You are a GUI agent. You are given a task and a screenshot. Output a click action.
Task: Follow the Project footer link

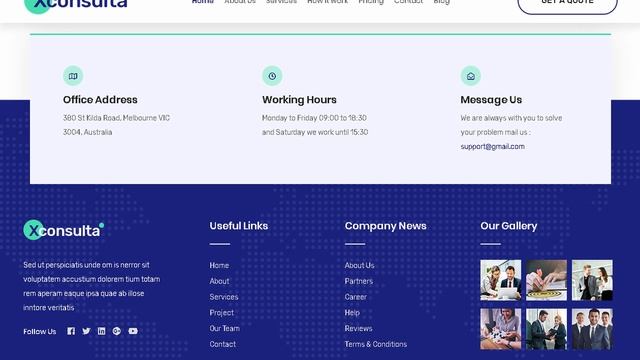pyautogui.click(x=222, y=313)
